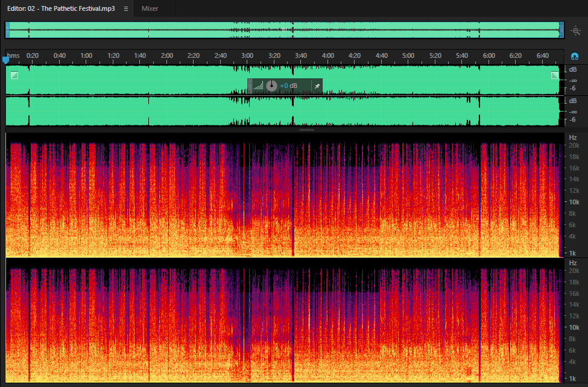
Task: Open the Editor panel menu icon
Action: pos(126,8)
